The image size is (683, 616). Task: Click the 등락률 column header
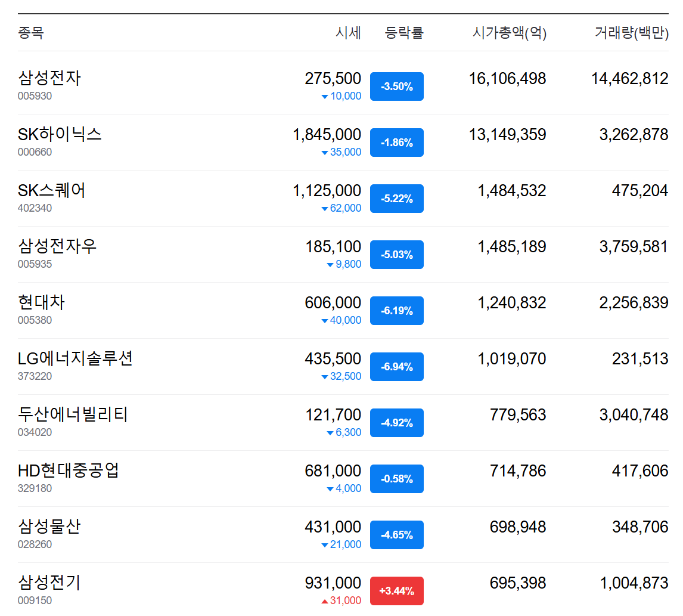click(404, 33)
